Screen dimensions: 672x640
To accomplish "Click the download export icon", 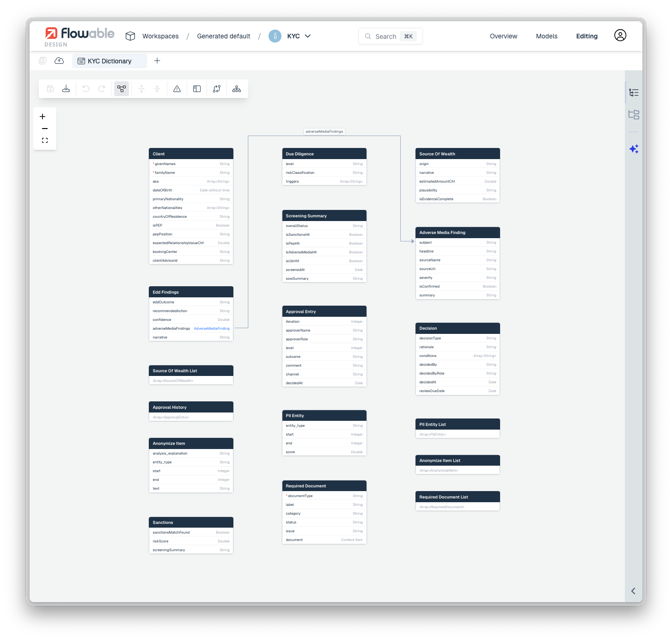I will click(66, 89).
